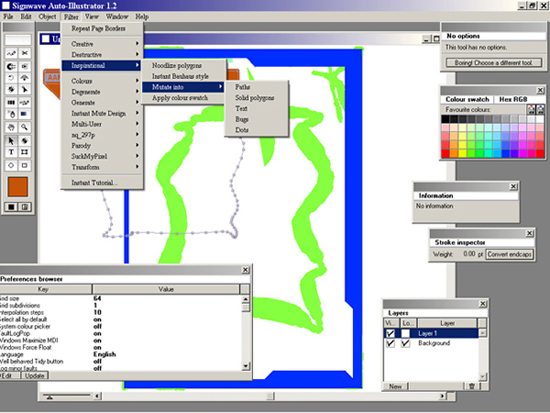This screenshot has width=550, height=413.
Task: Select the Text tool
Action: [x=11, y=152]
